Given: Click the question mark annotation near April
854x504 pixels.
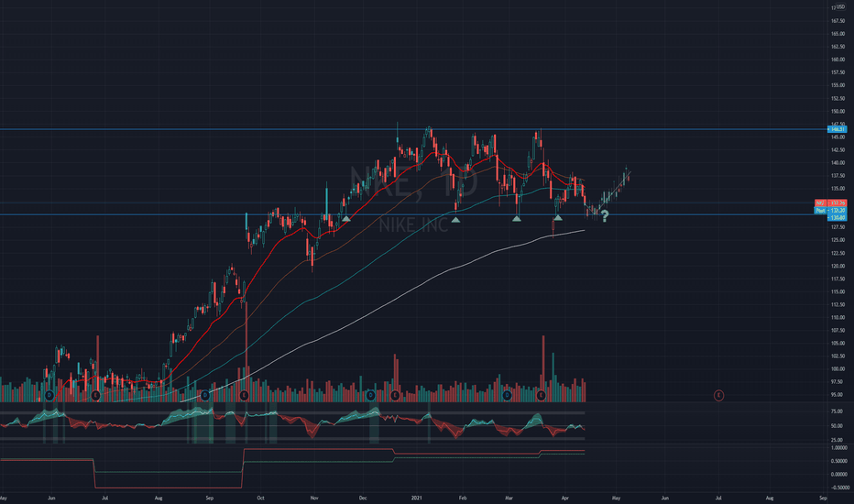Looking at the screenshot, I should (605, 216).
